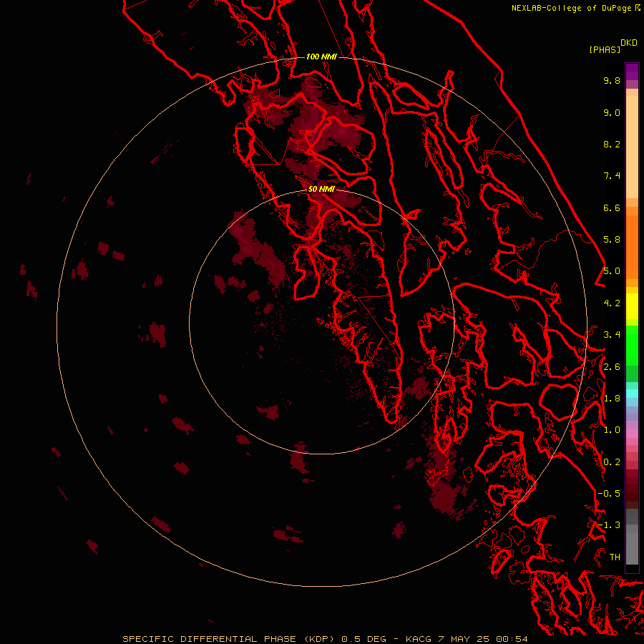The image size is (644, 644).
Task: Click the 1.0 scale value
Action: pos(612,430)
